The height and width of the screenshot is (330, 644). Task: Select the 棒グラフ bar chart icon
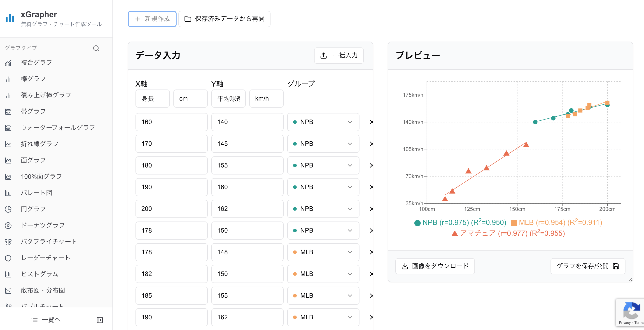[x=8, y=79]
